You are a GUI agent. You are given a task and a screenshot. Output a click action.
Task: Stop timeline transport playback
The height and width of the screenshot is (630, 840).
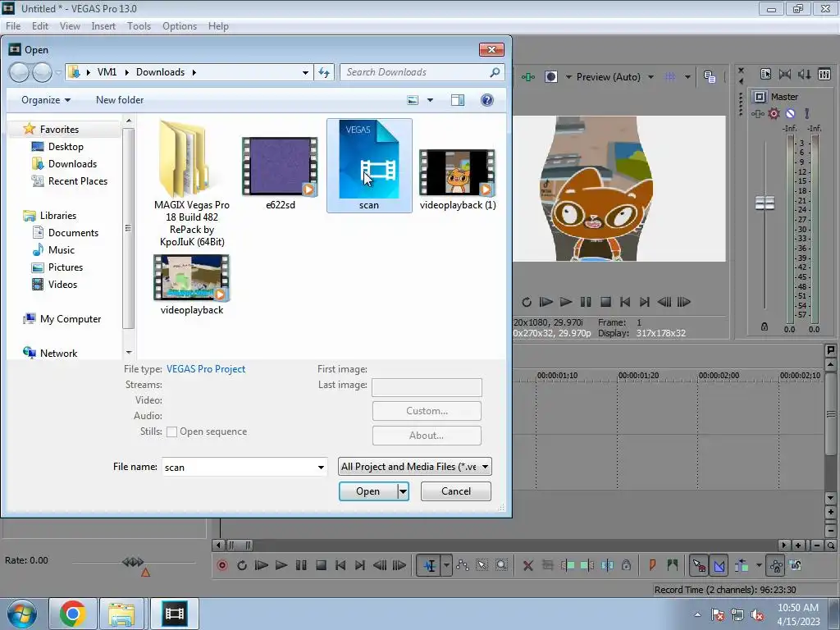click(x=321, y=565)
